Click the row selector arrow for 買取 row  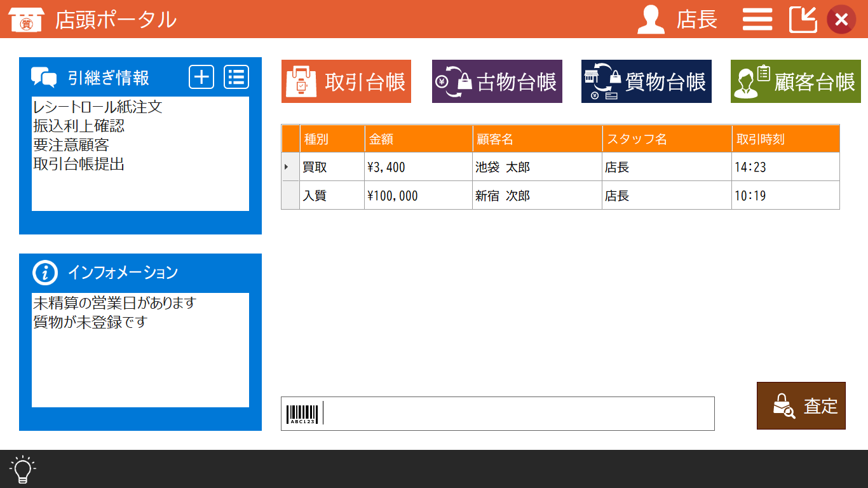pos(291,166)
